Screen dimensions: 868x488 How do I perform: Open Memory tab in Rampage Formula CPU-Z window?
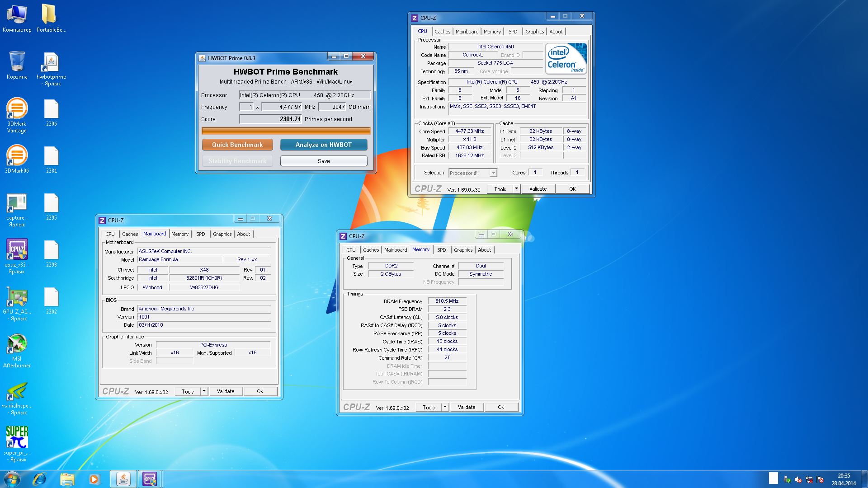[x=180, y=234]
